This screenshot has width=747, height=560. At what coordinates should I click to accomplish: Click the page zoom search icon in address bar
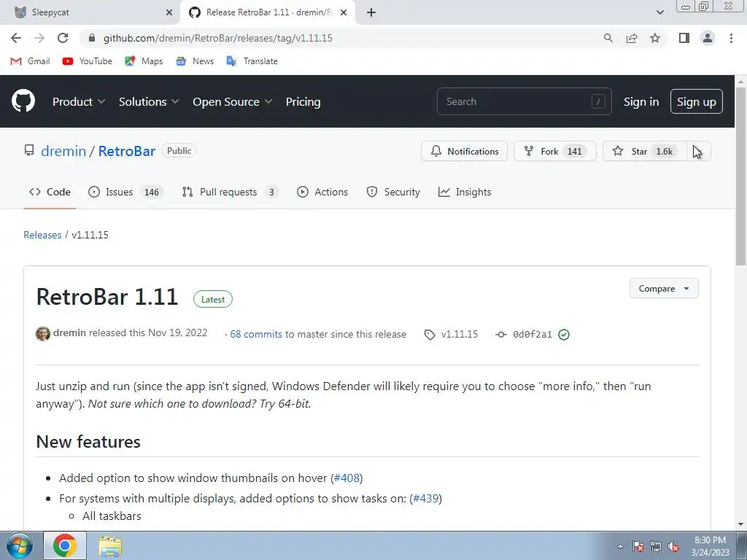click(608, 38)
